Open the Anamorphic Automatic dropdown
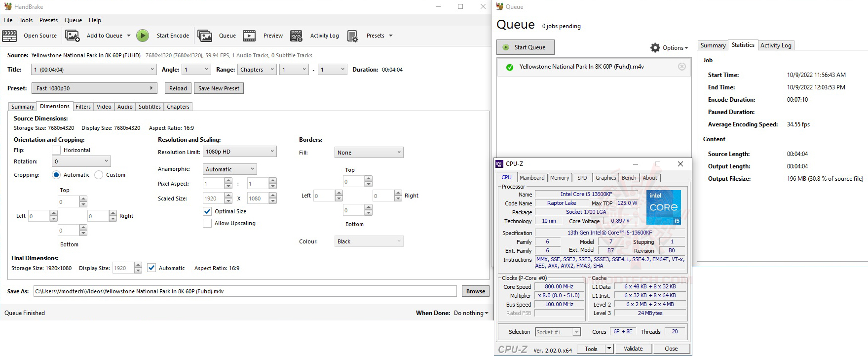This screenshot has height=356, width=868. 230,169
